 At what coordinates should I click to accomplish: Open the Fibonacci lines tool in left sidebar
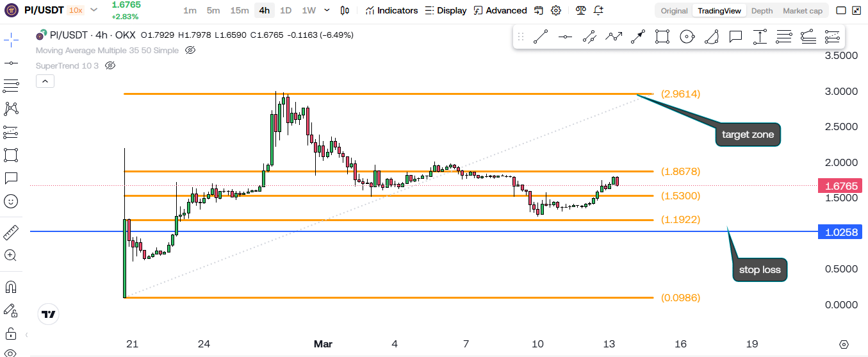(11, 86)
